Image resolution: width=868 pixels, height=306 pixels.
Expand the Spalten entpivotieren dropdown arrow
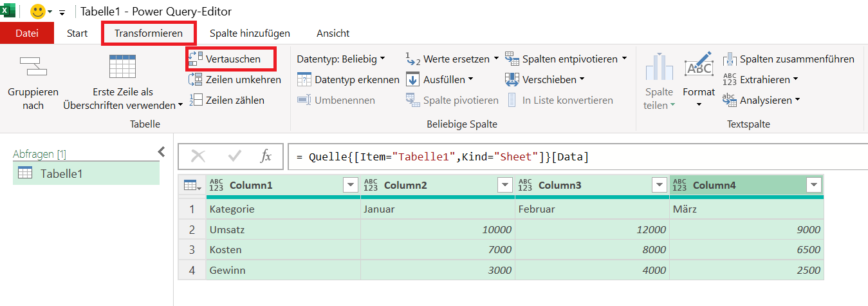(624, 59)
